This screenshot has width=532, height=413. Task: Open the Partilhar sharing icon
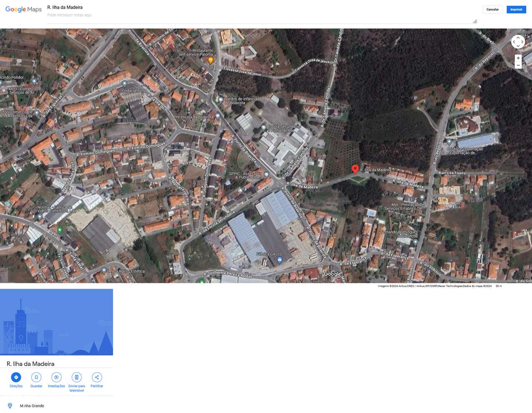96,377
